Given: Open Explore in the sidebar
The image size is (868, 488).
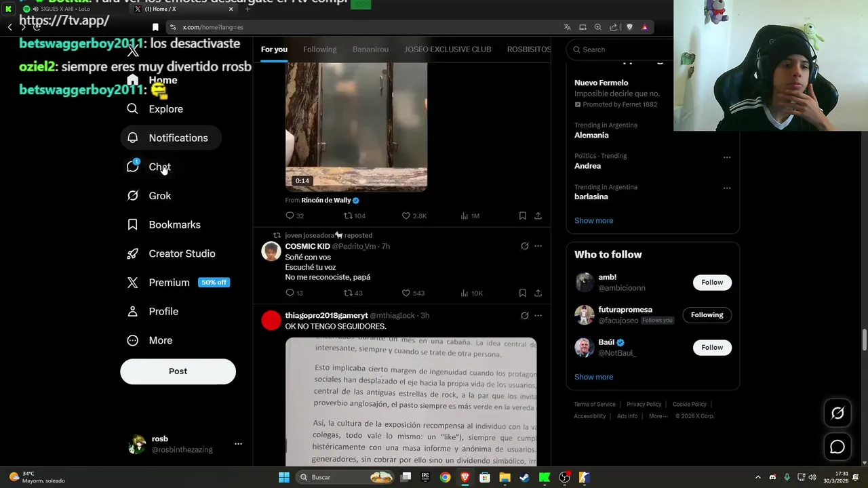Looking at the screenshot, I should click(155, 109).
